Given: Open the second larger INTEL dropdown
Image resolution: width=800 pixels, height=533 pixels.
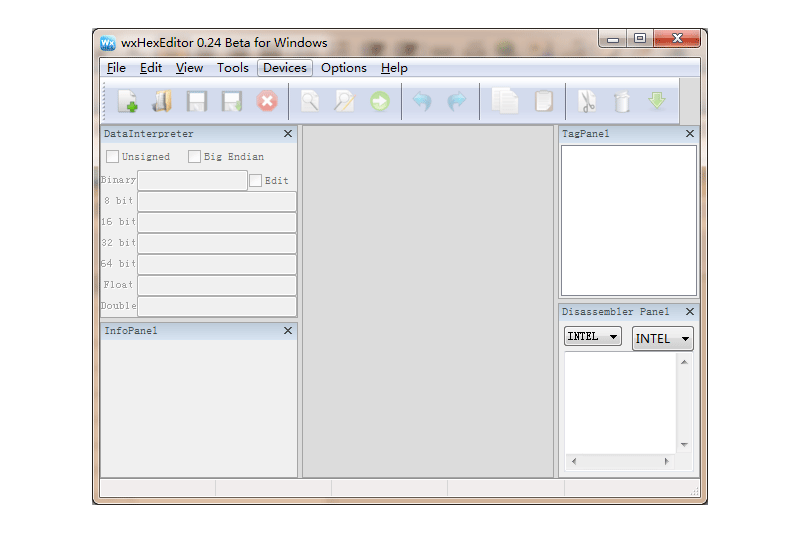Looking at the screenshot, I should point(663,339).
